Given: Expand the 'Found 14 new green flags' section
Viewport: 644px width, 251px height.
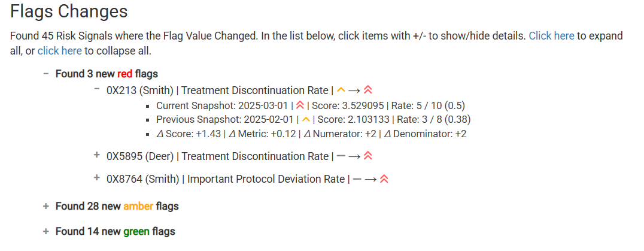Looking at the screenshot, I should pyautogui.click(x=46, y=232).
